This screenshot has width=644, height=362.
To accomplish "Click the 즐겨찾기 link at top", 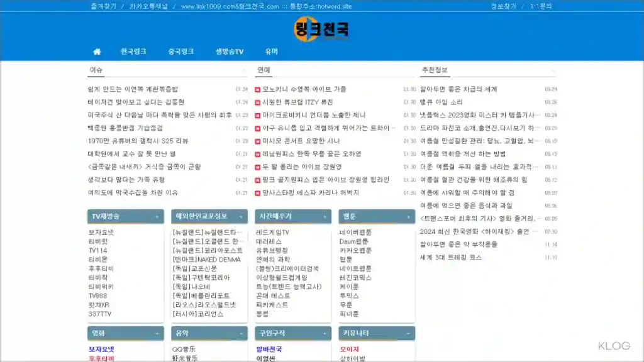I will [103, 6].
